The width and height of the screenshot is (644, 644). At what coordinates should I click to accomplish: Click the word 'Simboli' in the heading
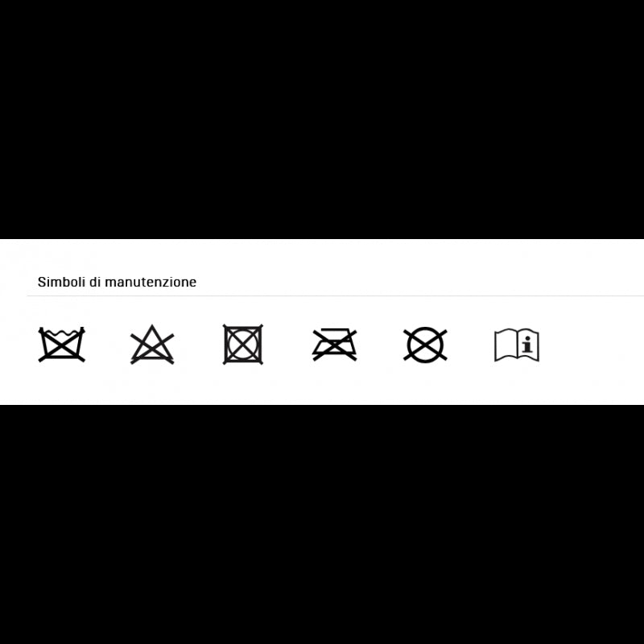tap(61, 283)
